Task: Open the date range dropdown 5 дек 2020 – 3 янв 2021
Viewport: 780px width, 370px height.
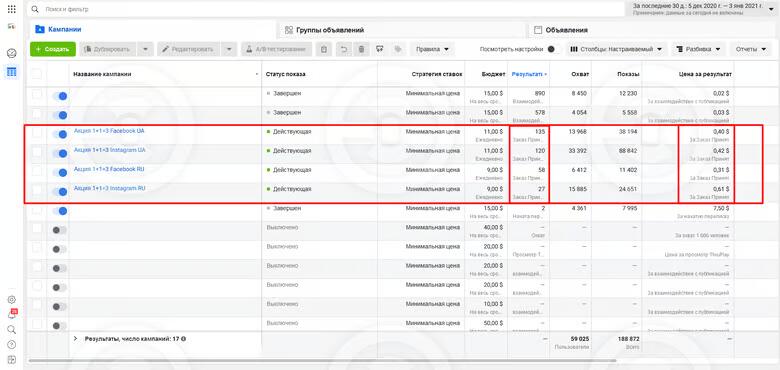Action: pos(702,9)
